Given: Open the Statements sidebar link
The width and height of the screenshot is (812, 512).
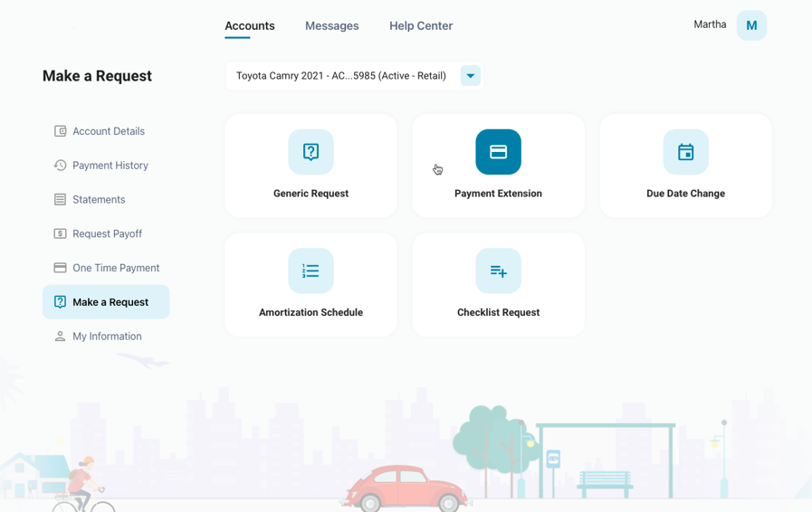Looking at the screenshot, I should pos(99,200).
